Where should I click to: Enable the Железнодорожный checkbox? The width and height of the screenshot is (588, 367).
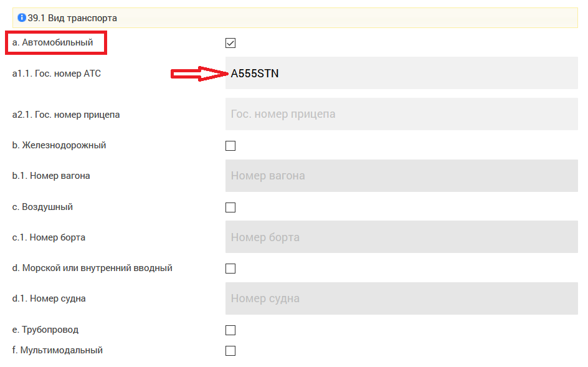(x=230, y=146)
